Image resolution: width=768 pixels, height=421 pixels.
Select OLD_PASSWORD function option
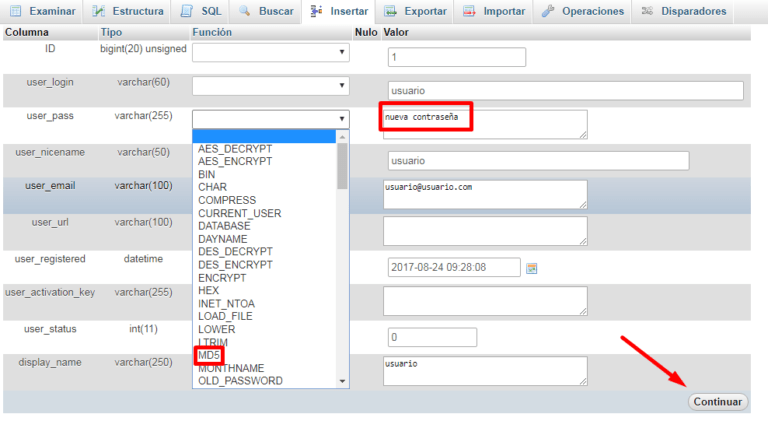point(240,381)
